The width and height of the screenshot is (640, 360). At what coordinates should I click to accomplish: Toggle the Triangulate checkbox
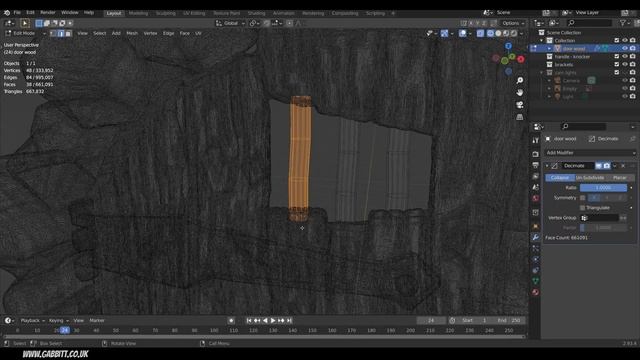pyautogui.click(x=582, y=208)
